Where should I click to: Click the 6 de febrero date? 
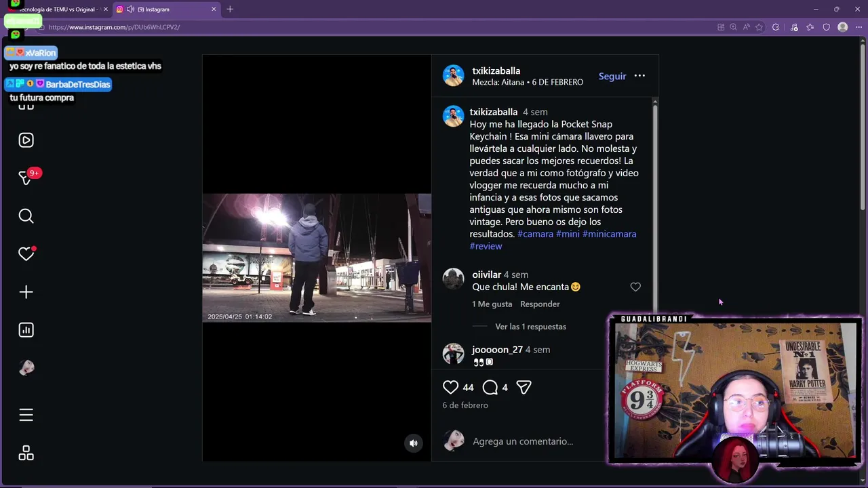(x=465, y=405)
